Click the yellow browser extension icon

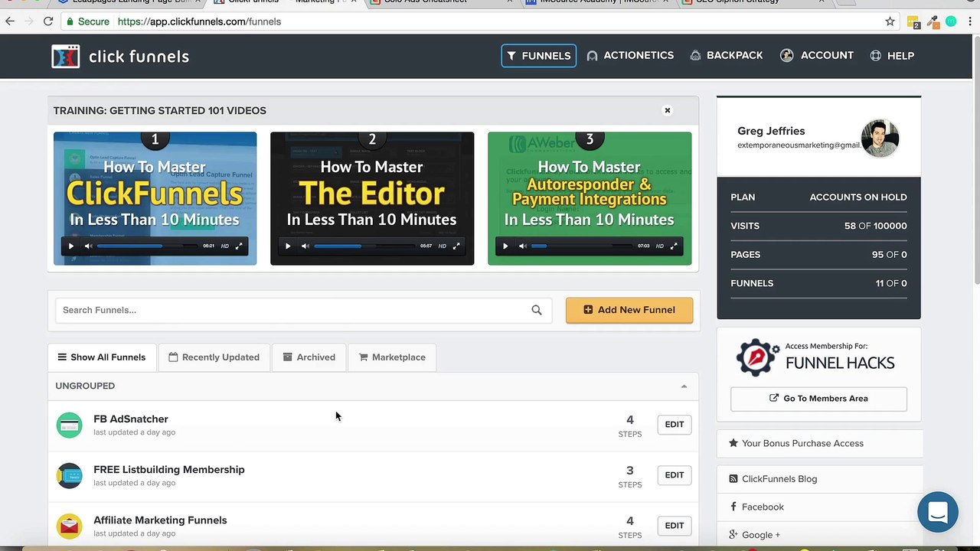[x=913, y=22]
